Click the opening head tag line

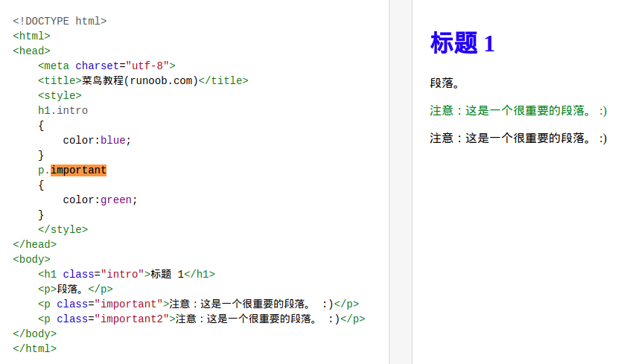pyautogui.click(x=31, y=51)
